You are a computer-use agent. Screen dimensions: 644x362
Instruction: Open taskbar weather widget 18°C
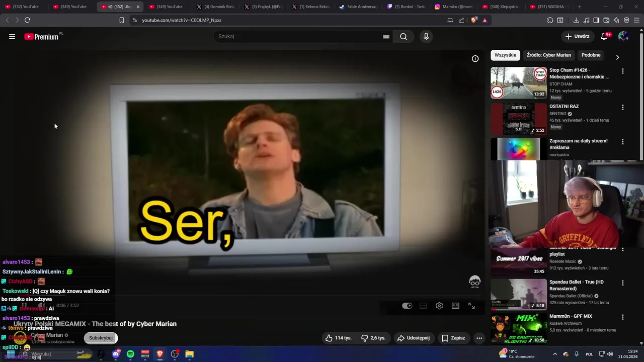517,354
